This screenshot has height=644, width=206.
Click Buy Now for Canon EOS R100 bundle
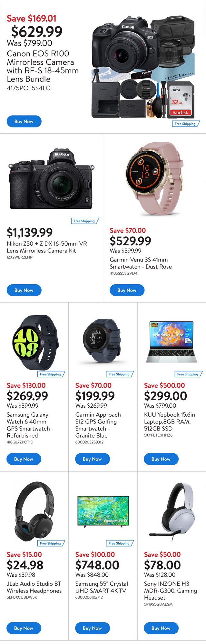click(24, 121)
